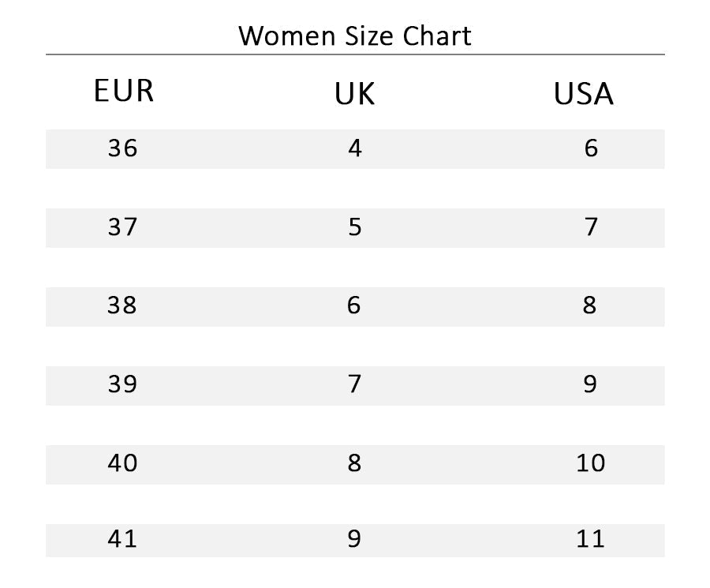The height and width of the screenshot is (588, 710).
Task: Select the EUR column header
Action: point(124,91)
